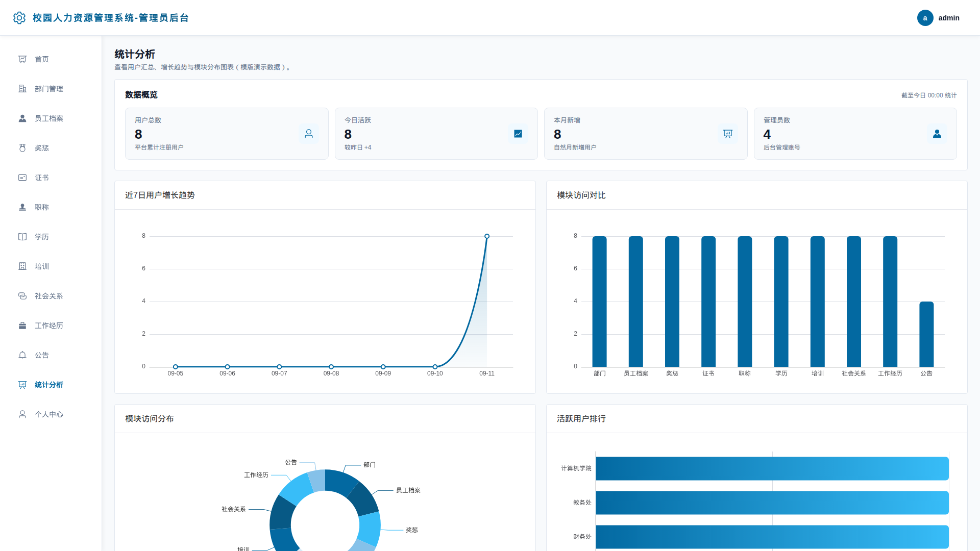This screenshot has height=551, width=980.
Task: Click the 工作经历 briefcase icon
Action: pos(22,325)
